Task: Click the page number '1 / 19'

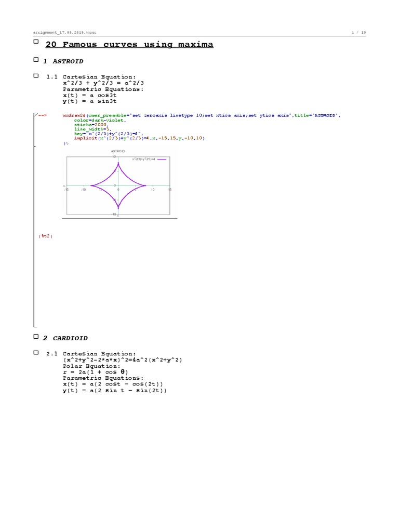Action: tap(358, 33)
